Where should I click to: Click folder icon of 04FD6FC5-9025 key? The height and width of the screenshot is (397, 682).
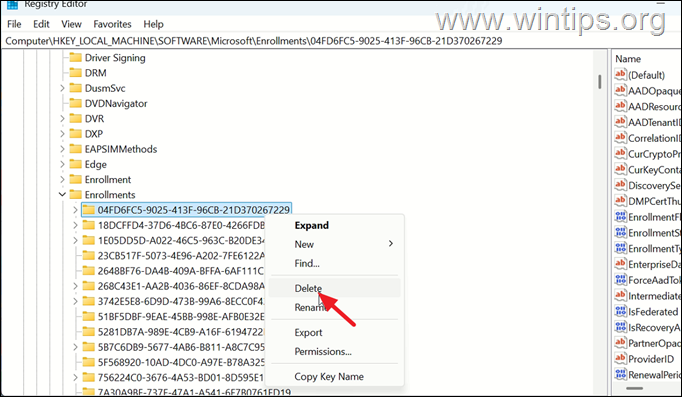pos(89,210)
